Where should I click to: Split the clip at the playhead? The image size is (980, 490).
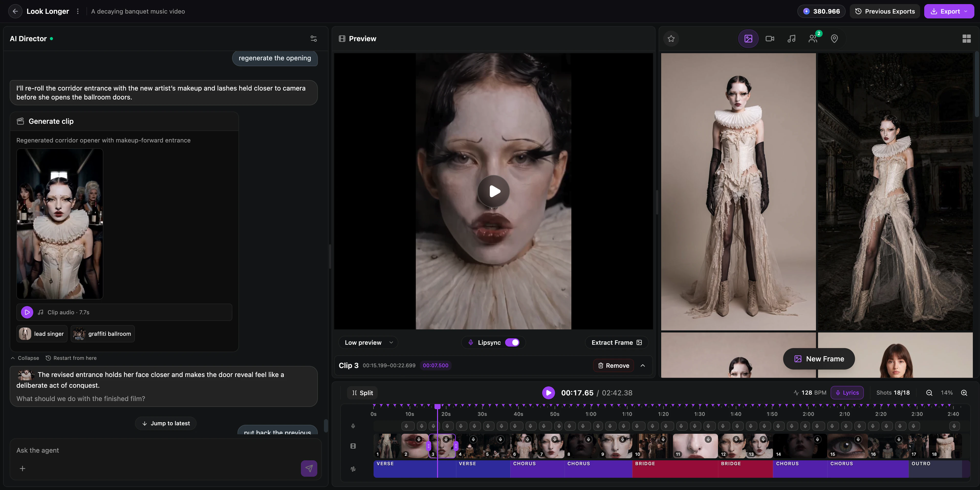362,393
